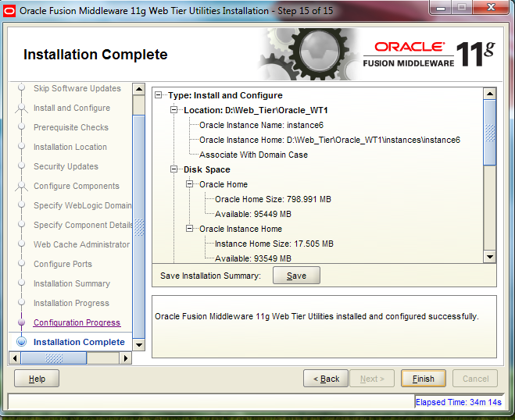The image size is (515, 420).
Task: Click the Skip Software Updates step
Action: point(77,88)
